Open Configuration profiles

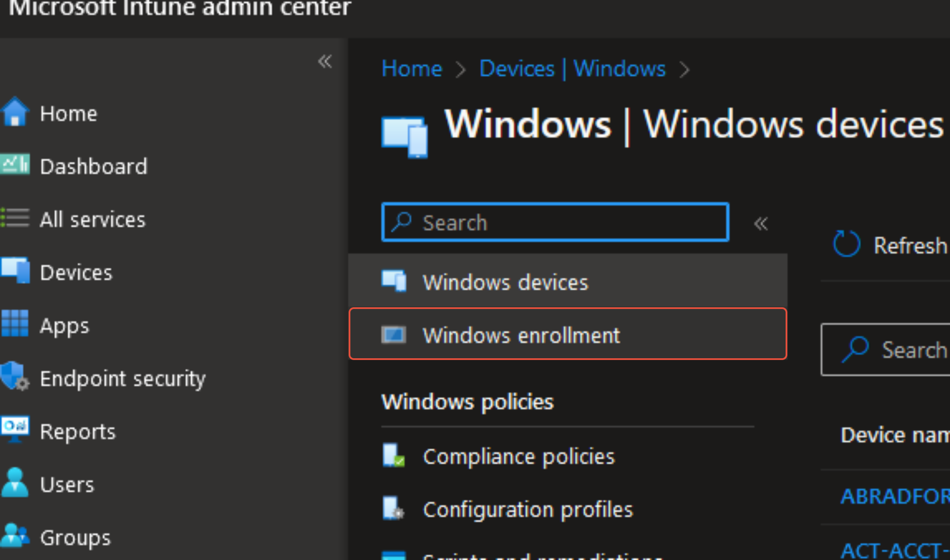click(528, 509)
